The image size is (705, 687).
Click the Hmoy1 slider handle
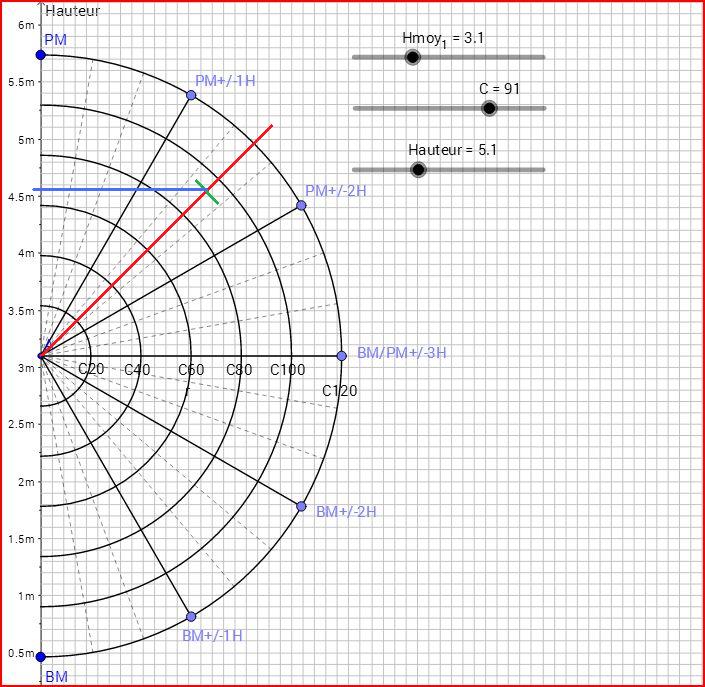tap(412, 57)
